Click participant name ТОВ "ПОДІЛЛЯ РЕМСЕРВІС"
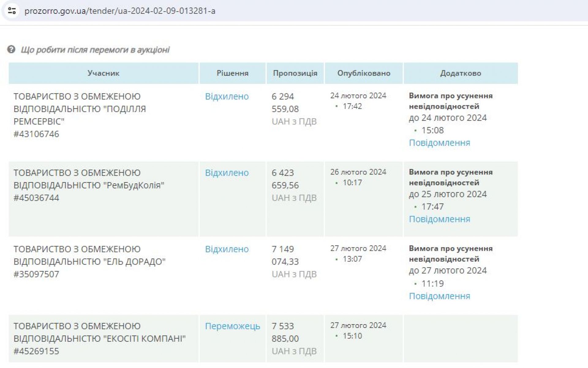588x368 pixels. [x=80, y=109]
